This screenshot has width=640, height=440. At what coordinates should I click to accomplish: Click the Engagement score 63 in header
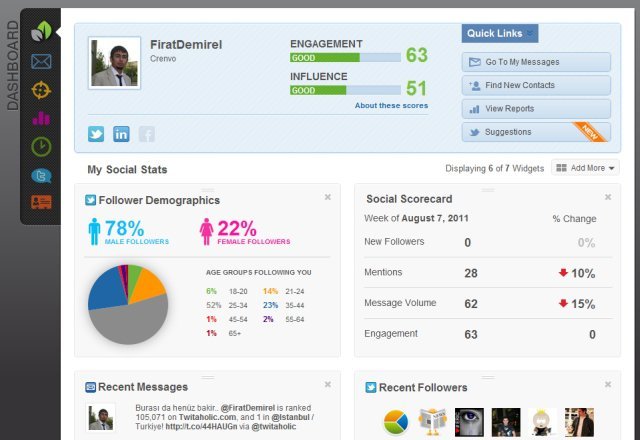click(417, 55)
